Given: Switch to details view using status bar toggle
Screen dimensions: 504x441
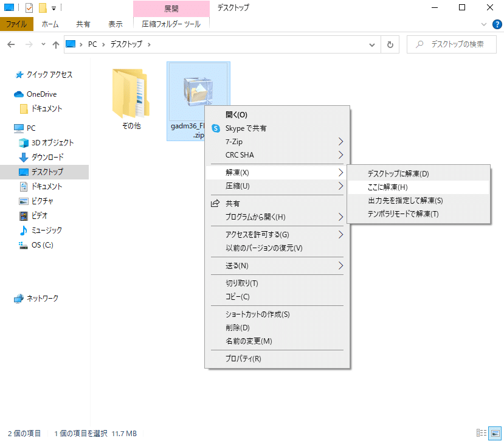Looking at the screenshot, I should [482, 432].
